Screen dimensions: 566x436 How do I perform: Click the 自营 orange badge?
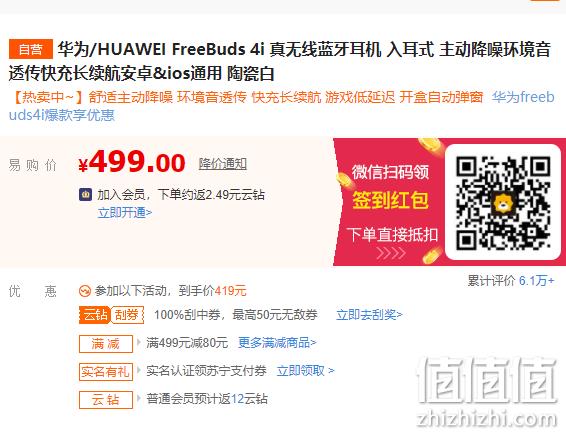31,49
